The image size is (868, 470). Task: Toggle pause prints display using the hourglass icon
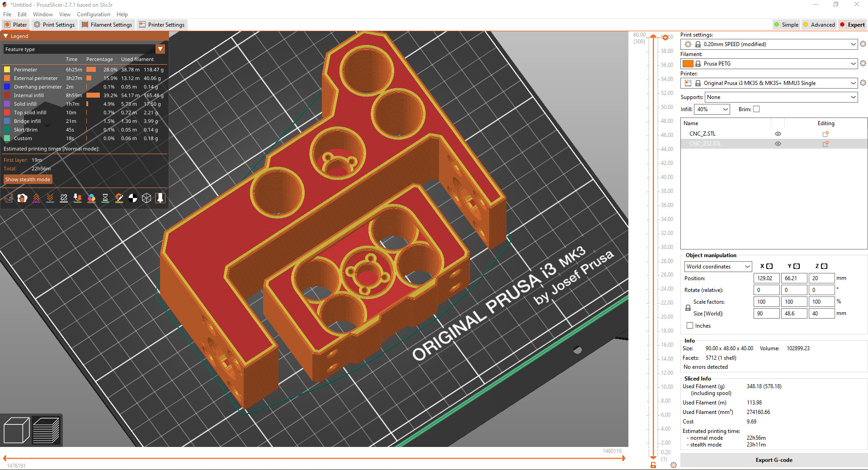pyautogui.click(x=105, y=198)
